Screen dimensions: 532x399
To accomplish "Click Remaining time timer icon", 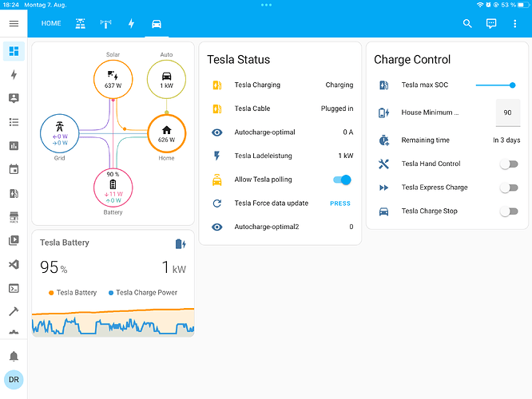I will tap(383, 140).
